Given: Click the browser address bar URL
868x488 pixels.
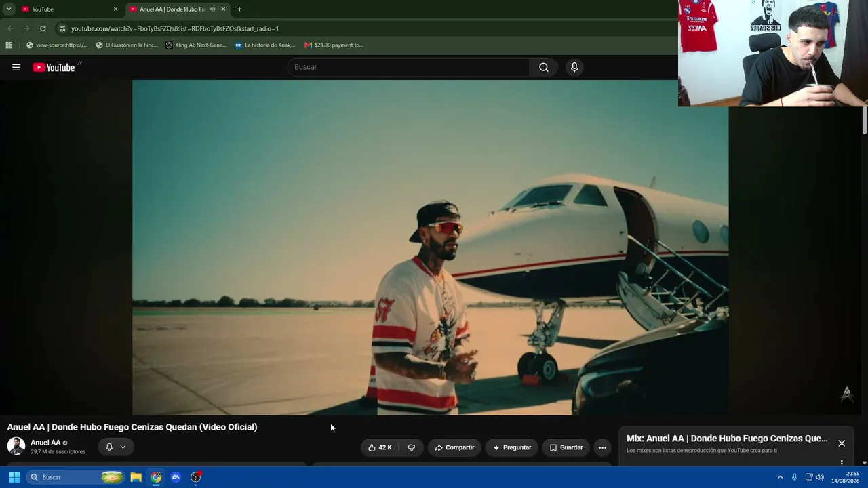Looking at the screenshot, I should 174,28.
